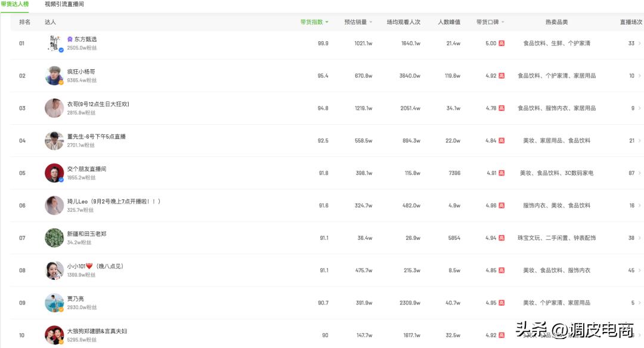Click the 场均观看人次 column header

403,22
